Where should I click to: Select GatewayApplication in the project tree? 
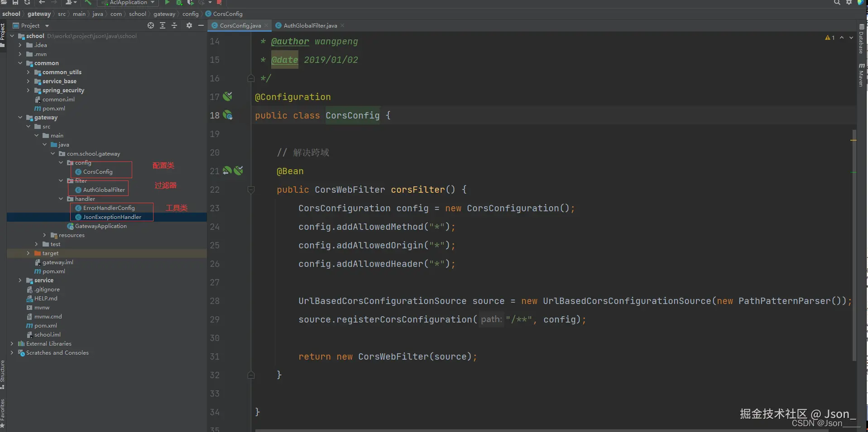click(101, 226)
